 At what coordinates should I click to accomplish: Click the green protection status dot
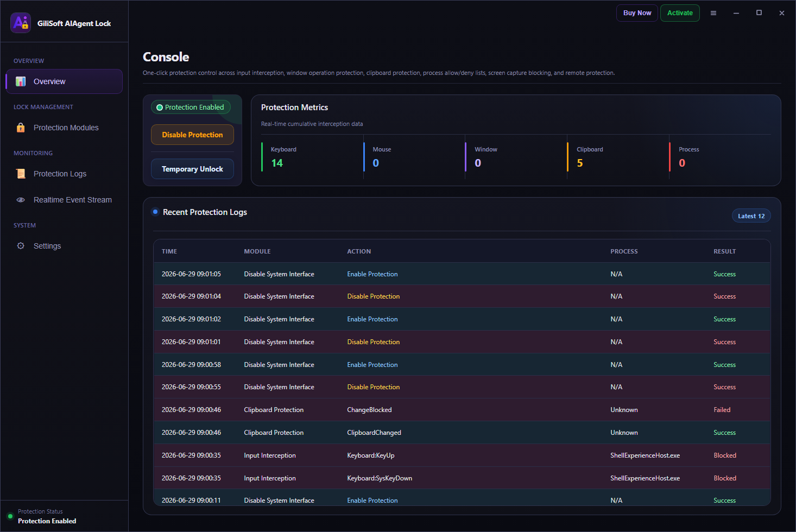click(10, 516)
